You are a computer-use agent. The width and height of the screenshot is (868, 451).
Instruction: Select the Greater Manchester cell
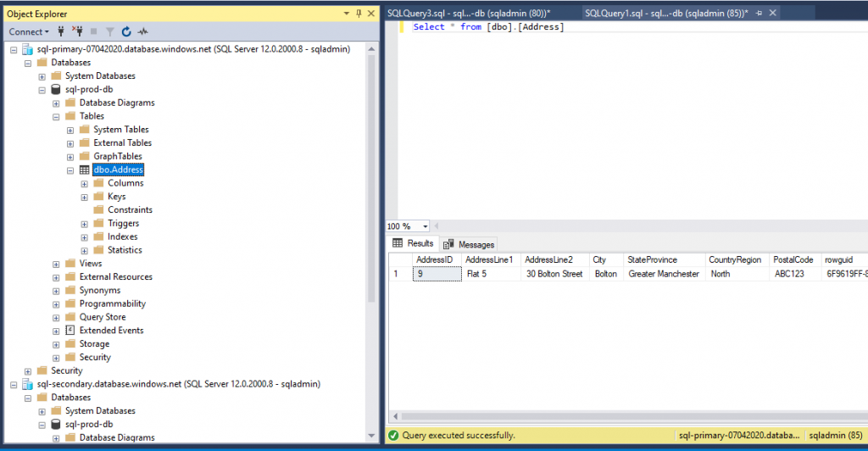664,274
